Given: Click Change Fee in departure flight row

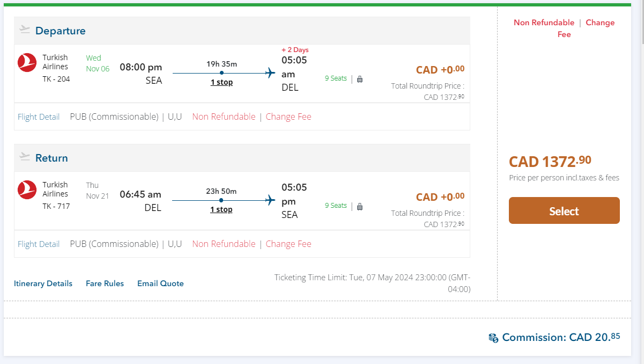Looking at the screenshot, I should (288, 117).
